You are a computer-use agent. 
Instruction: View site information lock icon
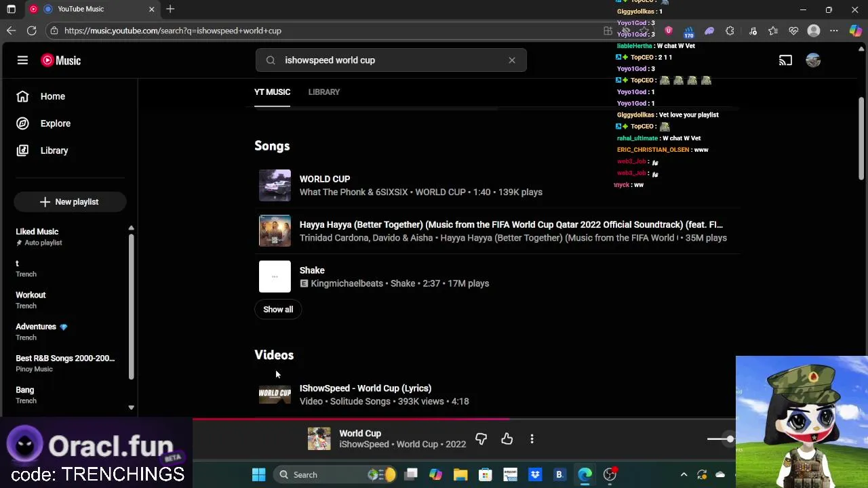click(x=54, y=30)
